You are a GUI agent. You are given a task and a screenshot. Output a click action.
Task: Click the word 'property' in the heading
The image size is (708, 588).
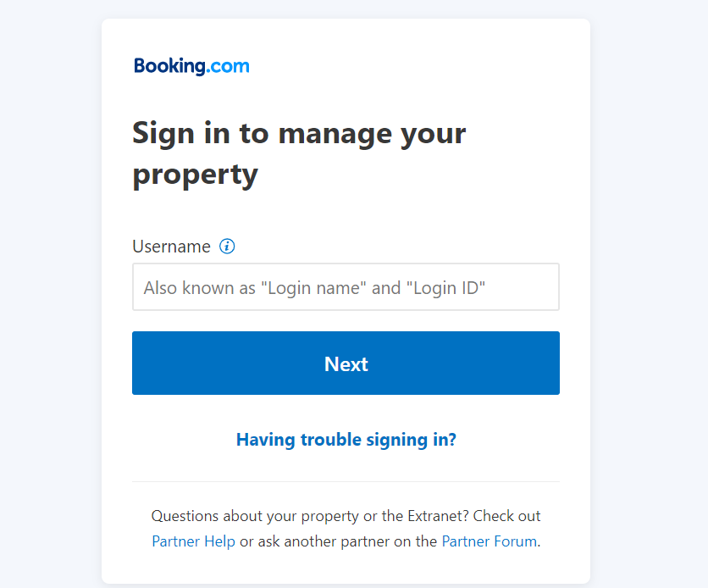196,175
